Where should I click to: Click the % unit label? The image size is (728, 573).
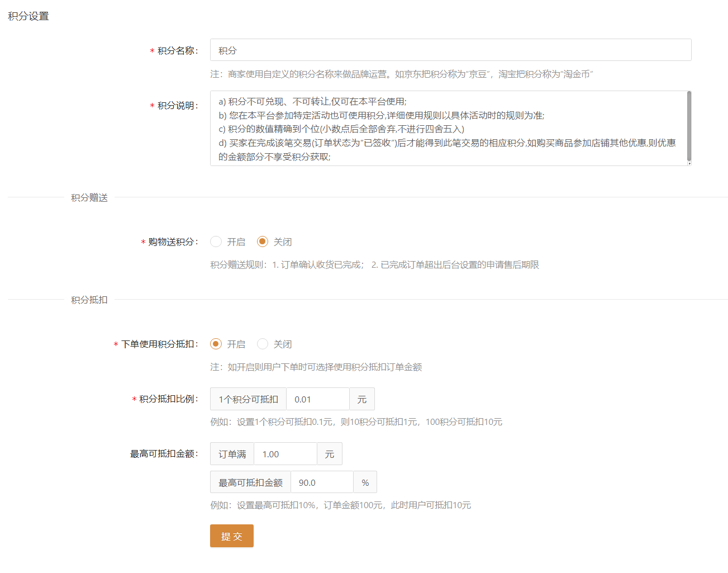365,481
